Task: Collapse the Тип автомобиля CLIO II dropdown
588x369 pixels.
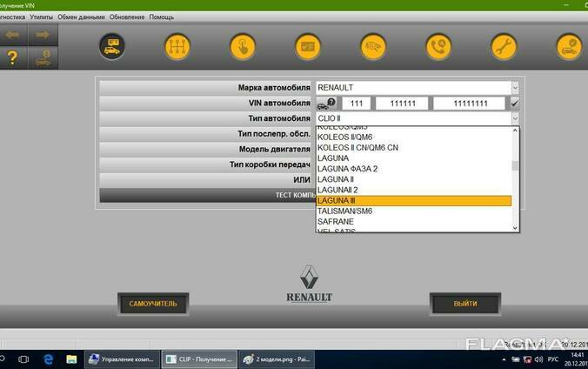Action: (515, 118)
